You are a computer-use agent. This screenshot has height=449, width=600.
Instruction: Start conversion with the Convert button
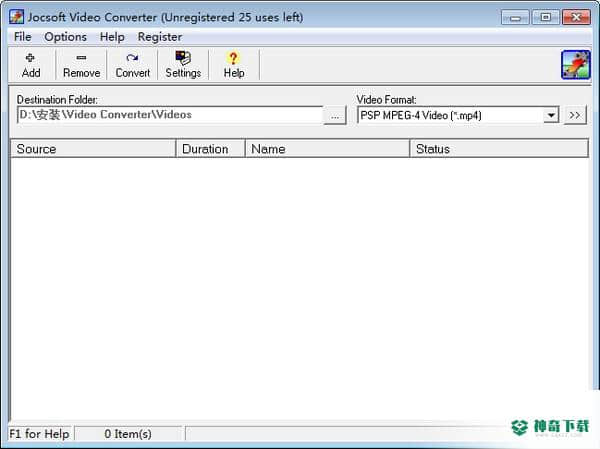132,65
